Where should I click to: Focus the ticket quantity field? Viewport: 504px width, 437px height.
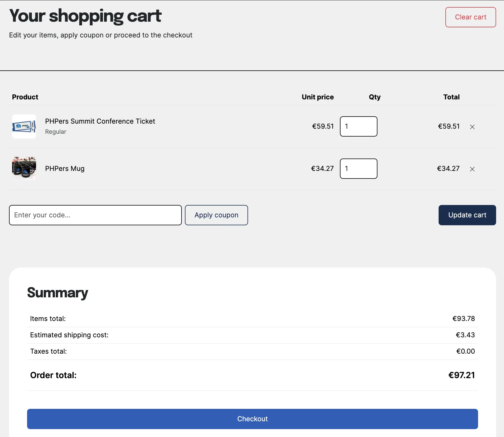click(358, 126)
